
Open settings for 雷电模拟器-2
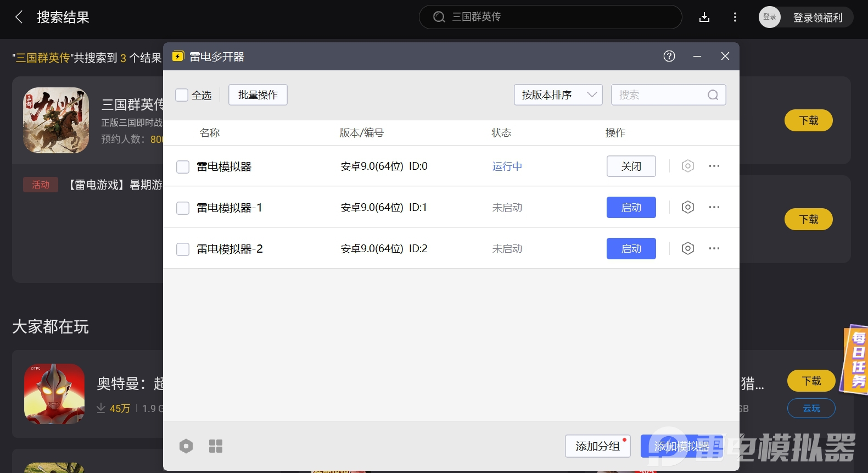pos(687,248)
